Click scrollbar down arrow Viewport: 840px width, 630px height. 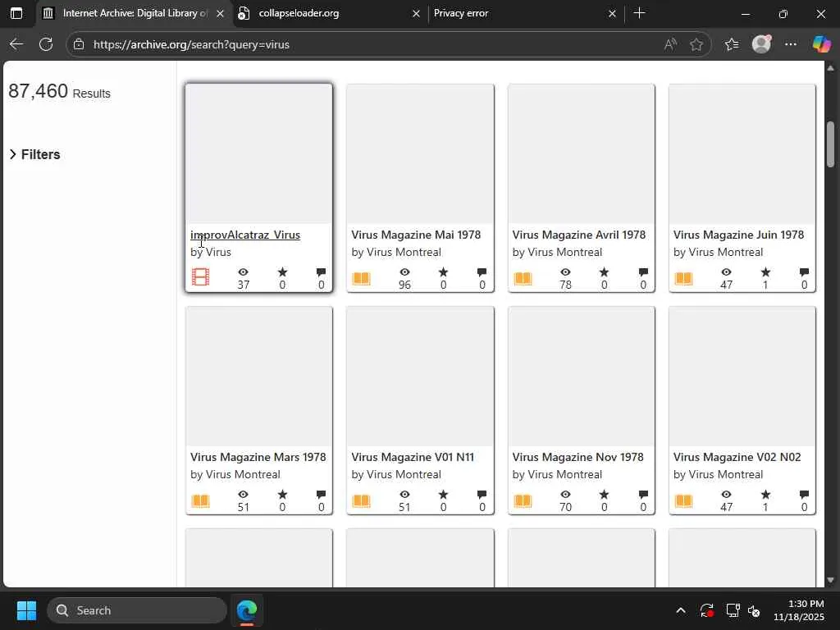tap(830, 580)
